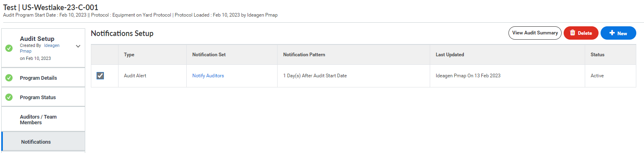Sort by the Last Updated column header
This screenshot has width=644, height=153.
pyautogui.click(x=450, y=55)
